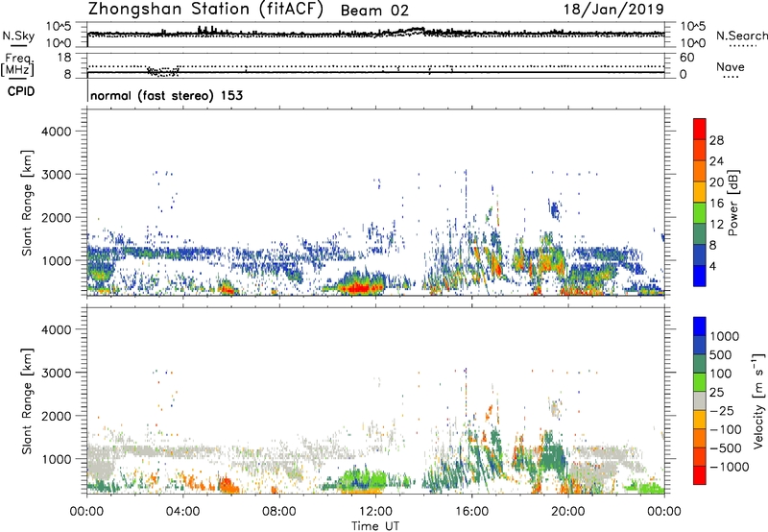Click the green velocity patch near 12:00
The width and height of the screenshot is (768, 532).
(x=365, y=477)
